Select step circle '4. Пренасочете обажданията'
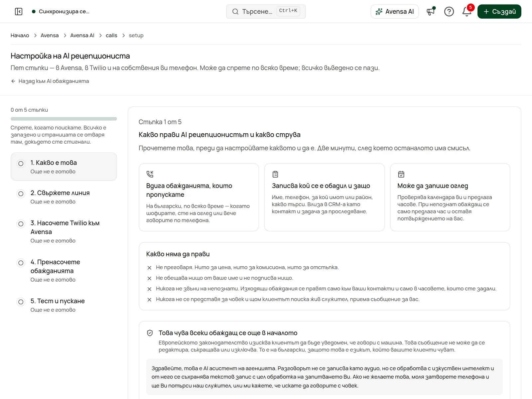This screenshot has width=532, height=399. 21,263
